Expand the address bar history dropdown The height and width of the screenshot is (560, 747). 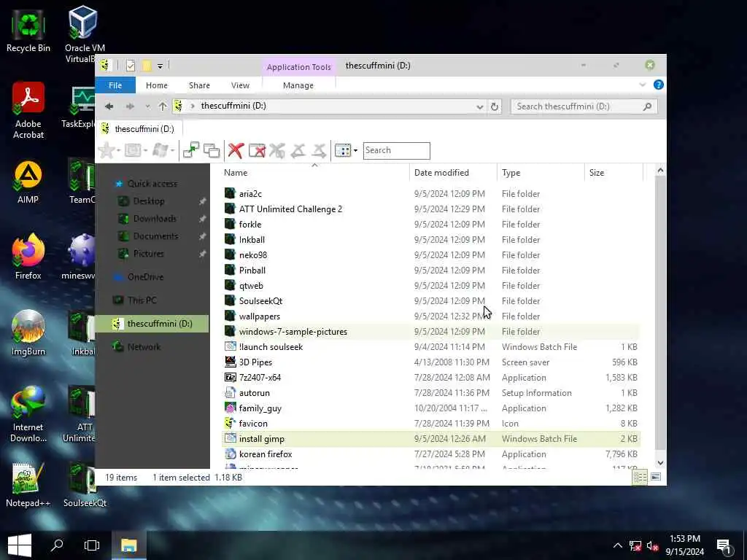pyautogui.click(x=480, y=106)
